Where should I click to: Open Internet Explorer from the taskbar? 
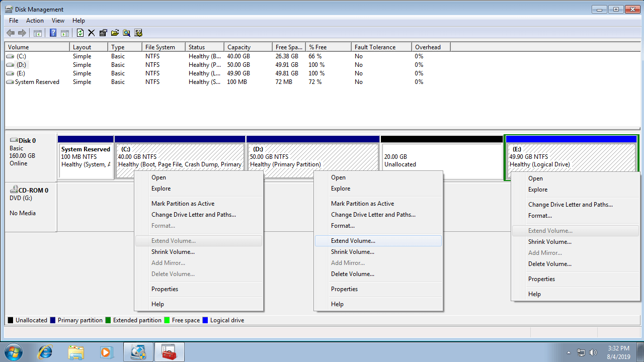[x=45, y=352]
